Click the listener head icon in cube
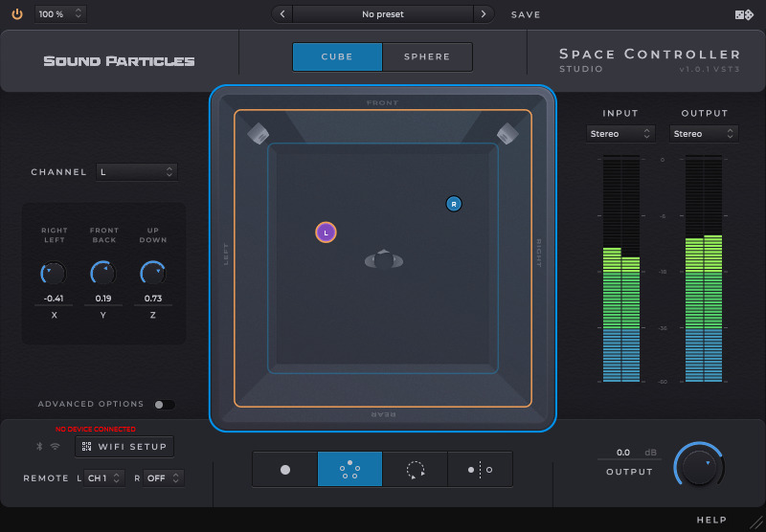Image resolution: width=766 pixels, height=532 pixels. (384, 259)
